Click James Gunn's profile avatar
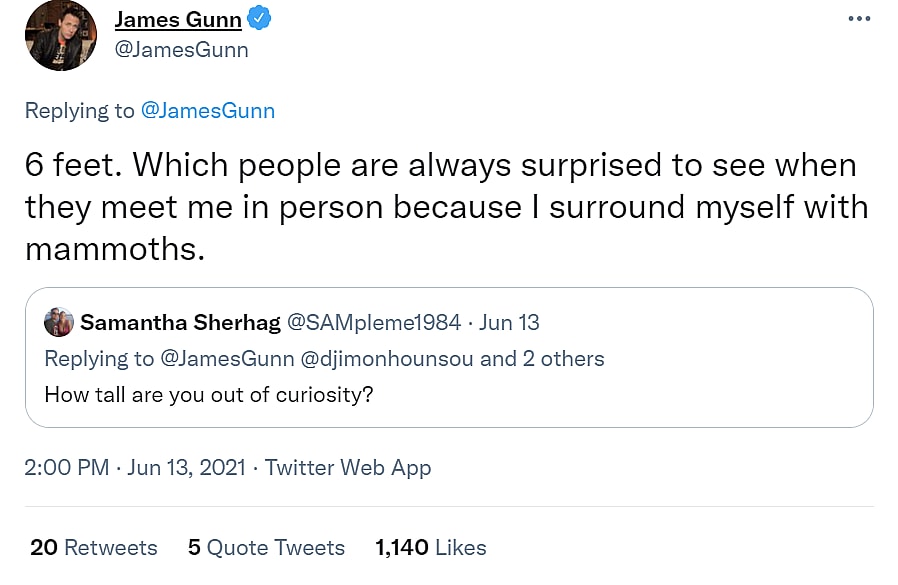The image size is (898, 585). point(60,35)
